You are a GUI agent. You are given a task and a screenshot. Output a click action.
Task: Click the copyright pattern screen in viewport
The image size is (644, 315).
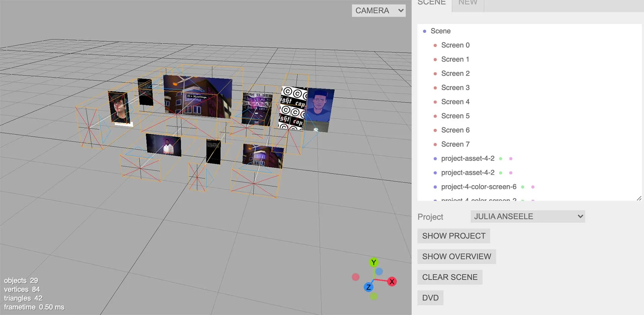292,108
